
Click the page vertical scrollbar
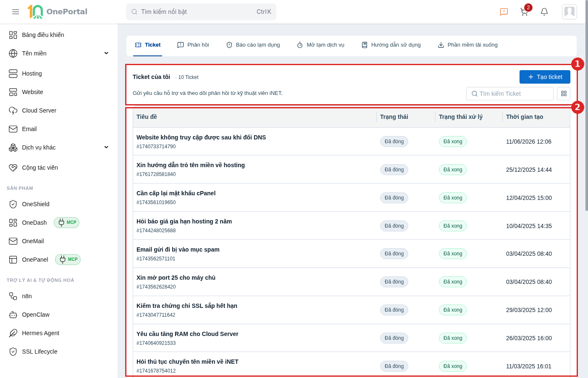pos(586,105)
